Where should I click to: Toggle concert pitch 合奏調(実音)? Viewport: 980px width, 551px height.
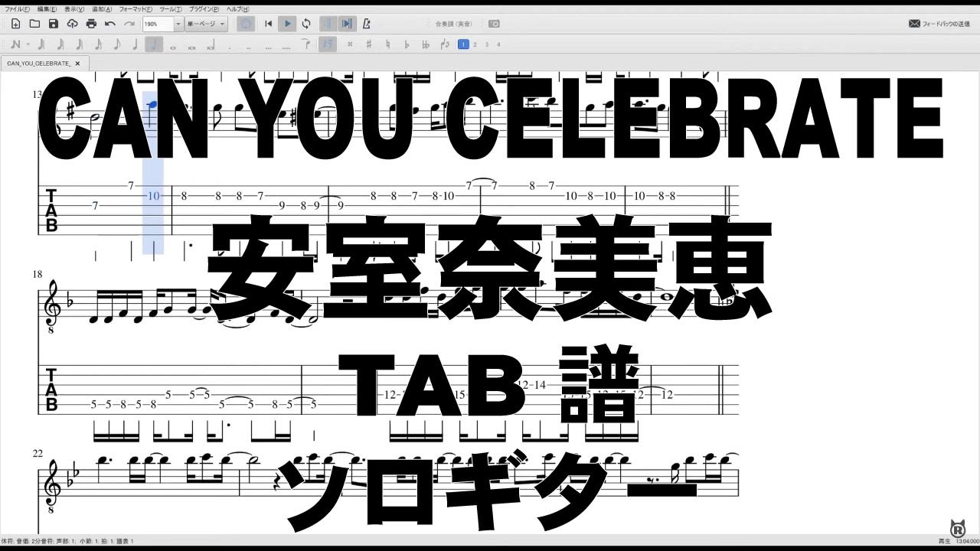tap(453, 24)
